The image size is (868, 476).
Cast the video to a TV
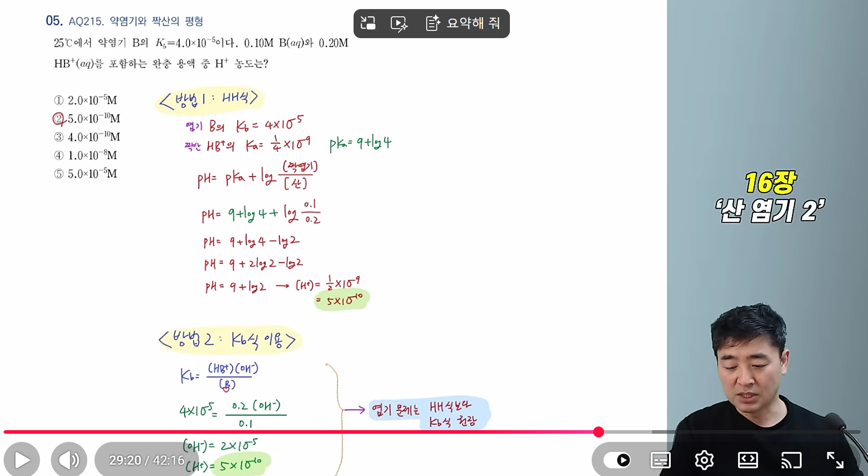(x=791, y=460)
